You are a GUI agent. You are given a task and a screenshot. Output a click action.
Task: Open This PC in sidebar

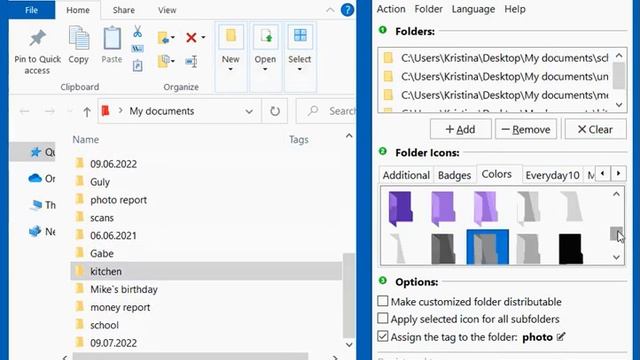pyautogui.click(x=36, y=205)
